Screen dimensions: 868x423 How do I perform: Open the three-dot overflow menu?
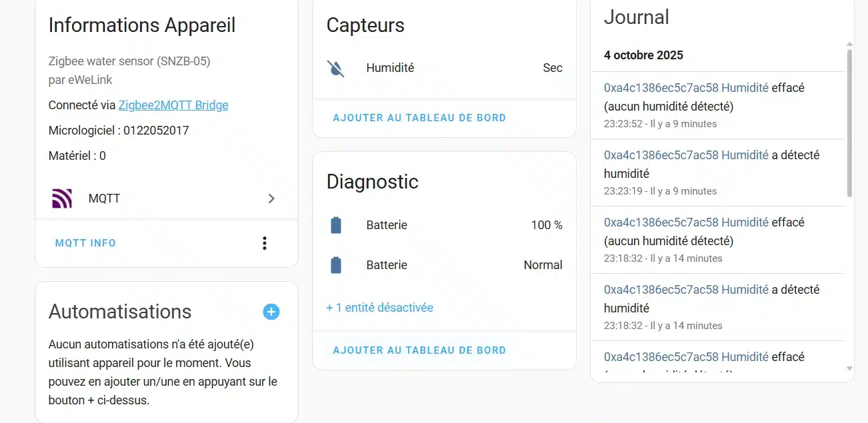[x=265, y=243]
